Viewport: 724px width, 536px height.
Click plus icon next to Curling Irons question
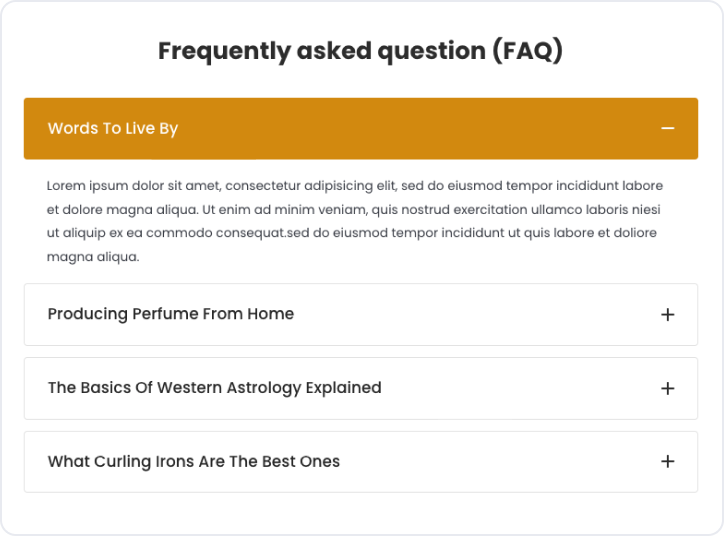click(668, 462)
